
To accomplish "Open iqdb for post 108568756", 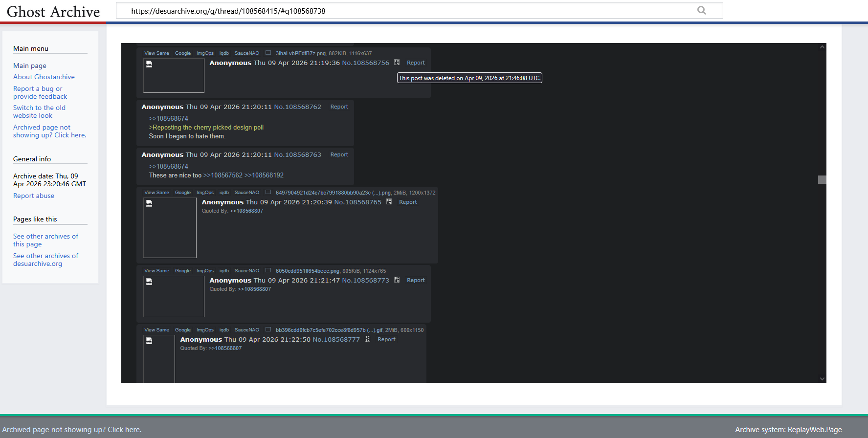I will 224,53.
